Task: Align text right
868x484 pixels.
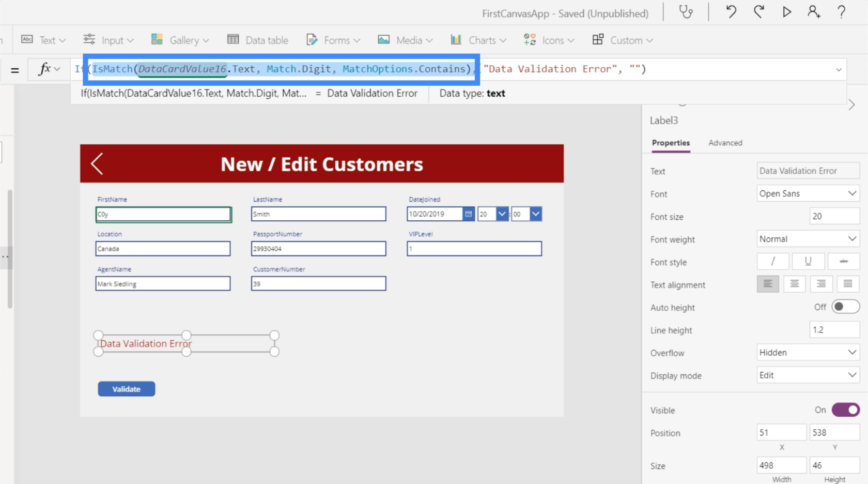Action: click(x=821, y=284)
